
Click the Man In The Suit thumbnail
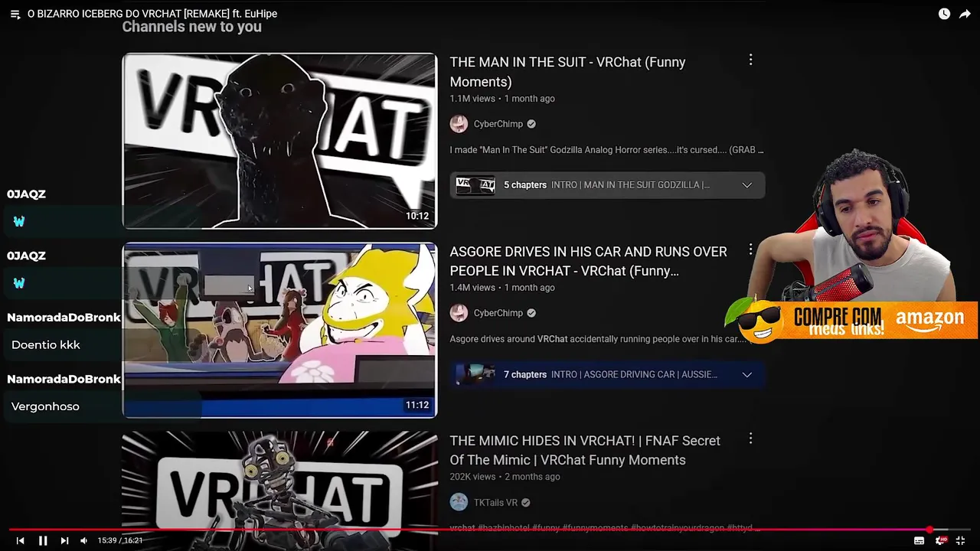279,141
